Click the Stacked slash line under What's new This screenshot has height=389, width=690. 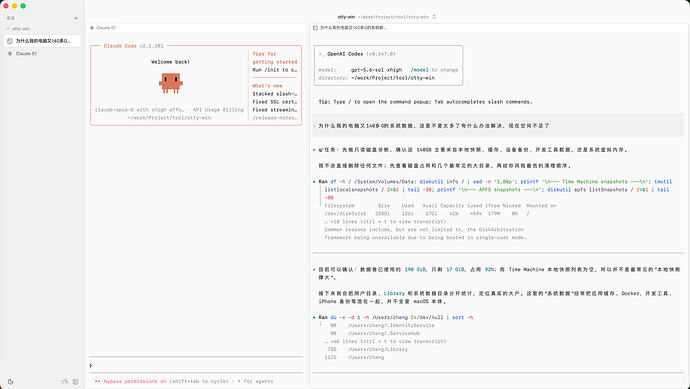point(275,94)
